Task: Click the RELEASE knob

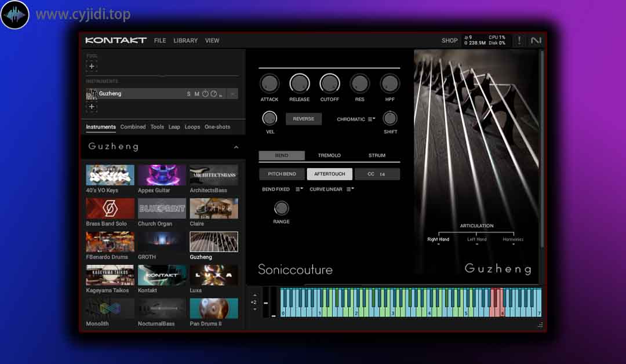Action: 300,84
